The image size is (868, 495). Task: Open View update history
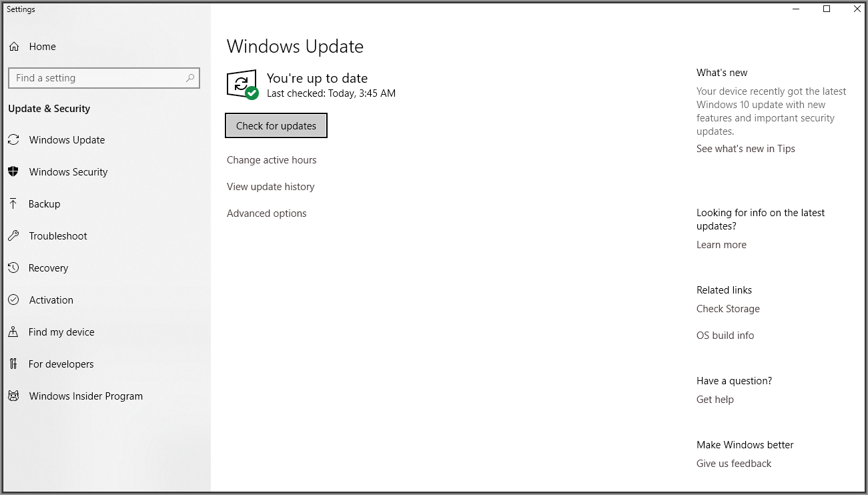click(270, 187)
